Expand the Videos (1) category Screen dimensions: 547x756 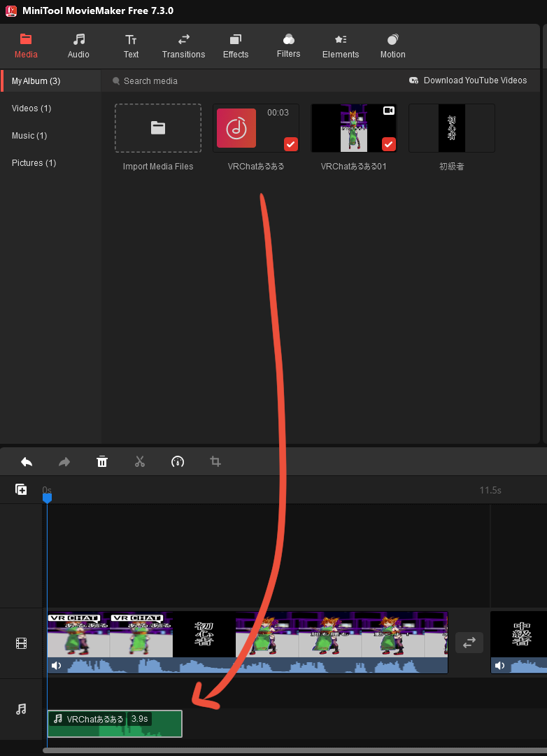31,108
